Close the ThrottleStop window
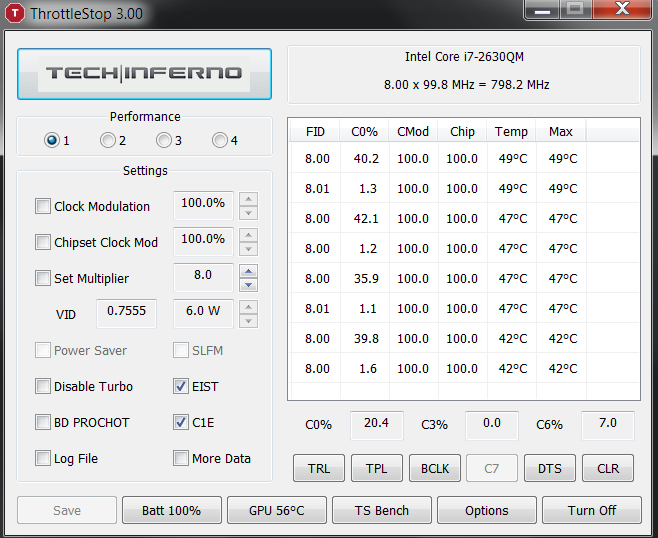 point(622,9)
